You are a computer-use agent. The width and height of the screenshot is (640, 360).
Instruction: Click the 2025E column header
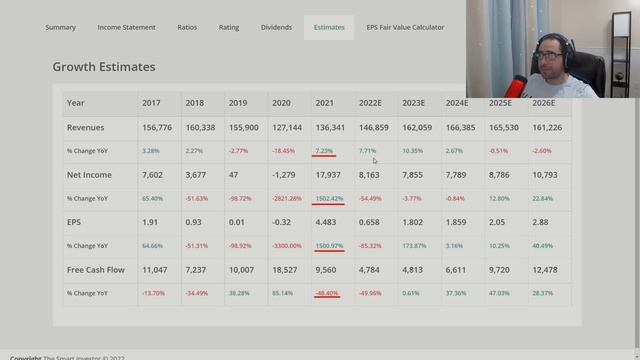[x=500, y=103]
